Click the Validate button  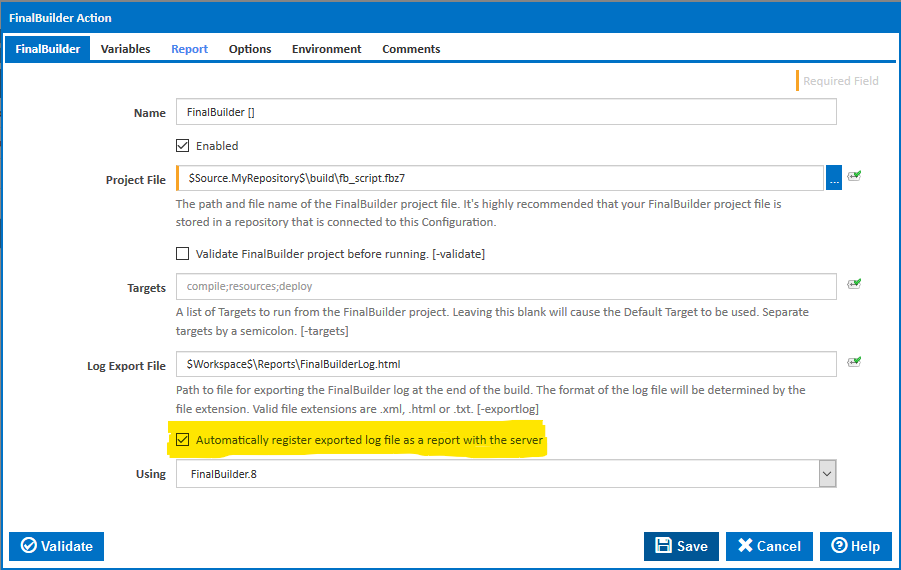[56, 546]
